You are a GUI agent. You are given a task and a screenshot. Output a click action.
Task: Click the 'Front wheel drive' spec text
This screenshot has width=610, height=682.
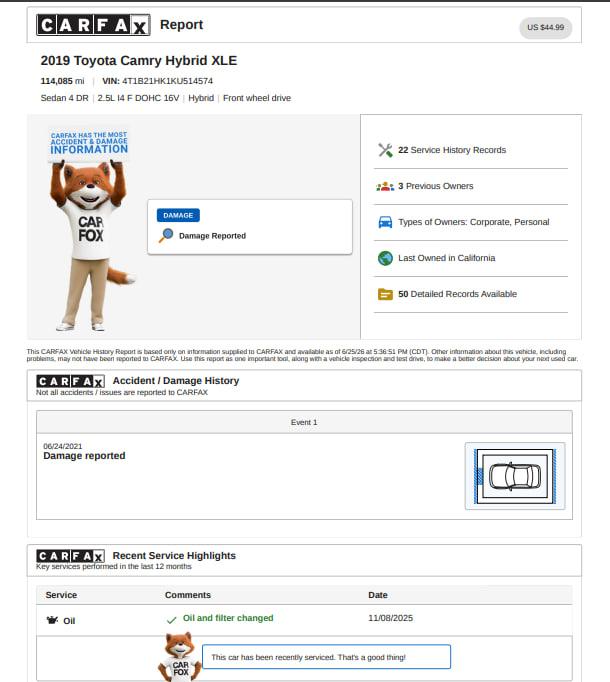[257, 98]
